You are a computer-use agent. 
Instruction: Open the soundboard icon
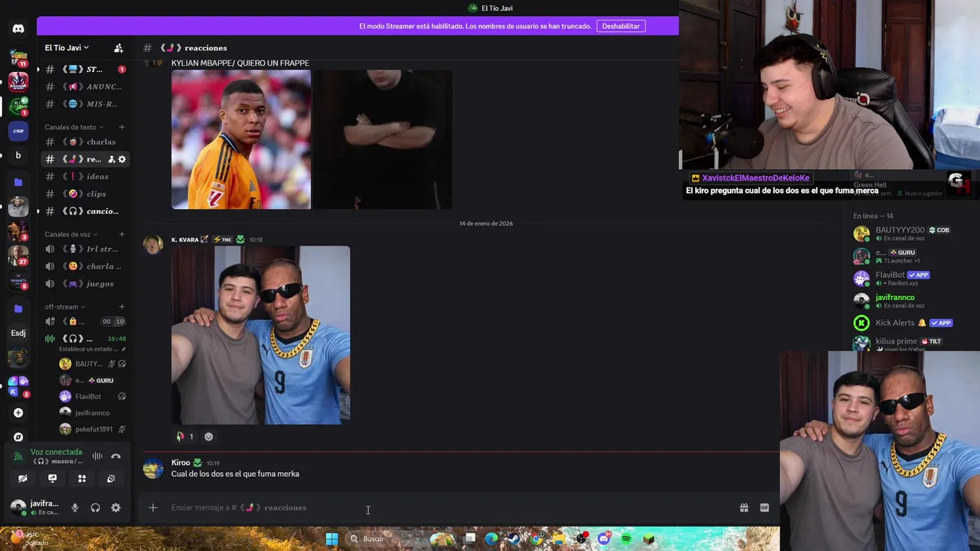[111, 478]
